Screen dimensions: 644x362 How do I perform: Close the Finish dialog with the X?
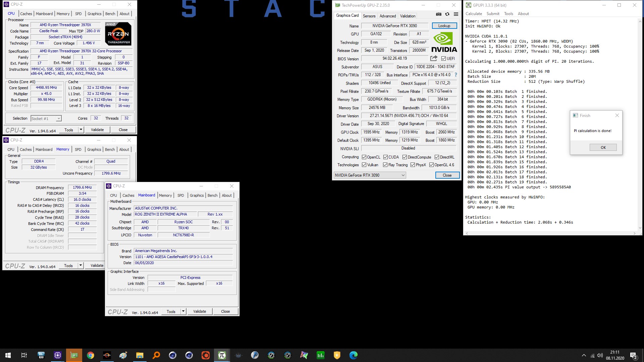point(617,116)
